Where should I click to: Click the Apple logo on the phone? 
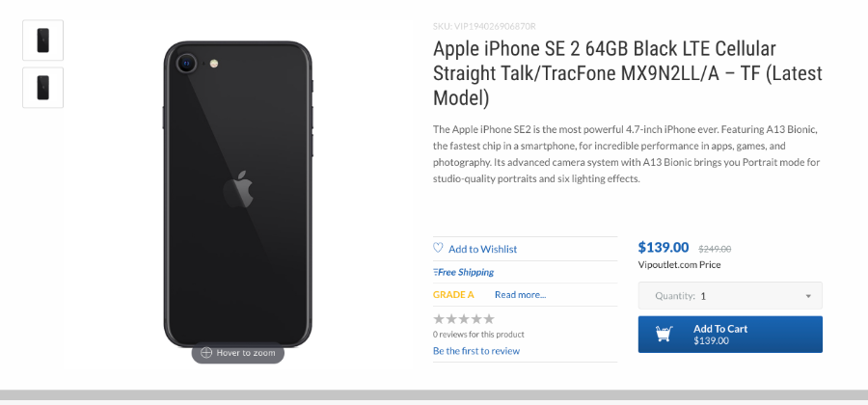coord(238,189)
